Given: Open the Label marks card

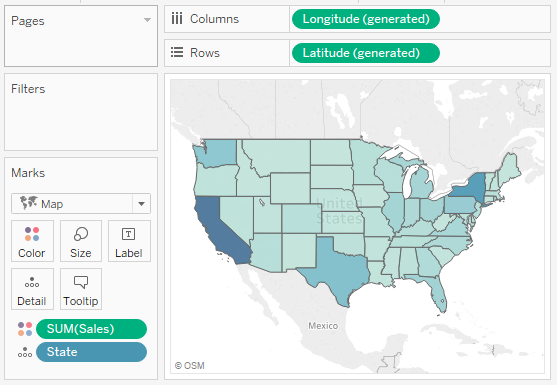Looking at the screenshot, I should [x=129, y=241].
